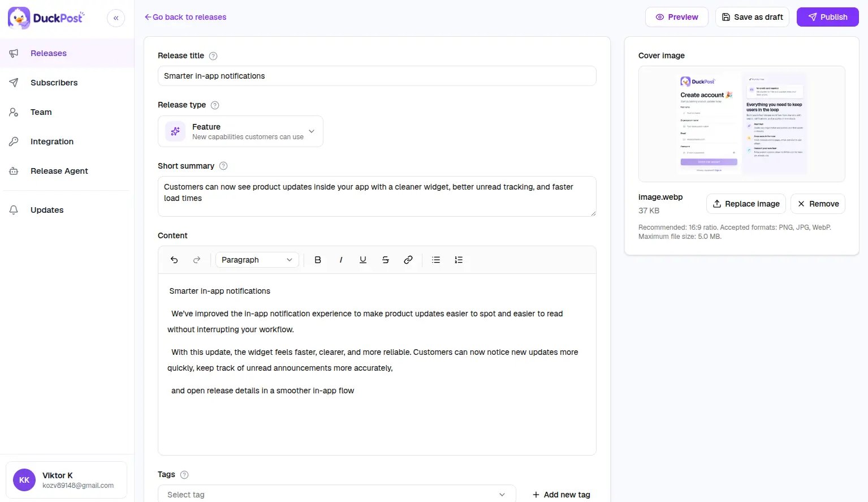This screenshot has height=502, width=868.
Task: Open the Paragraph style dropdown
Action: (257, 260)
